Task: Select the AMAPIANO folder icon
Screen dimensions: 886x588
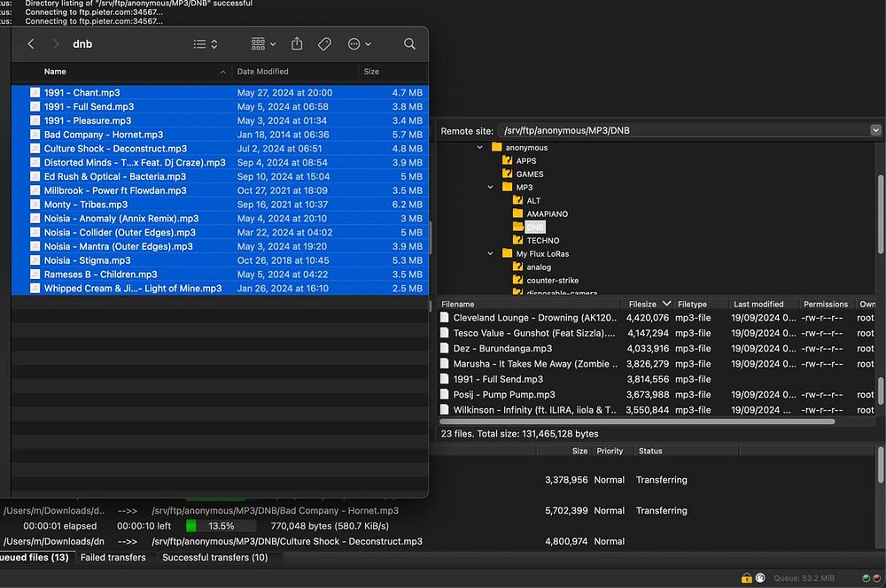Action: [x=517, y=214]
